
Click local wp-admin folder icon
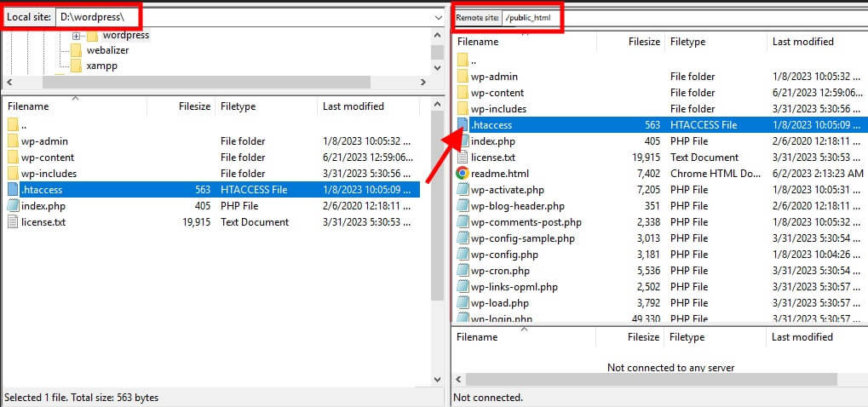pos(13,141)
